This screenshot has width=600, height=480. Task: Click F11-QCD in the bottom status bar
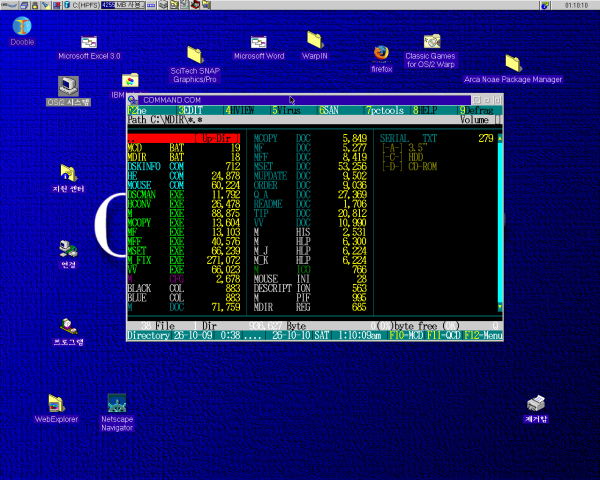pos(444,336)
